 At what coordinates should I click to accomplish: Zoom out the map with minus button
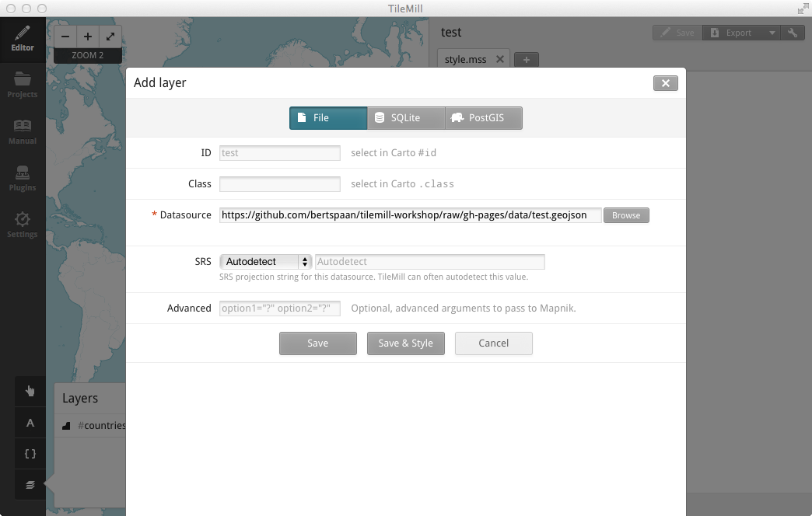click(x=65, y=37)
